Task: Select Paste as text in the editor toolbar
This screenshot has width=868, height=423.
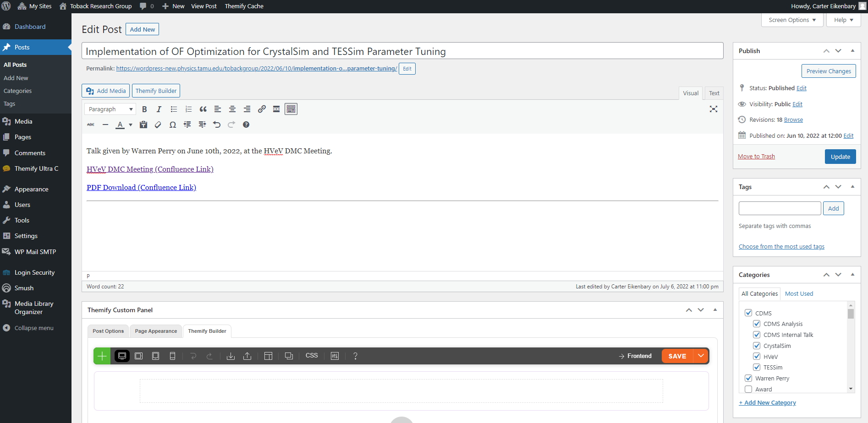Action: [x=143, y=124]
